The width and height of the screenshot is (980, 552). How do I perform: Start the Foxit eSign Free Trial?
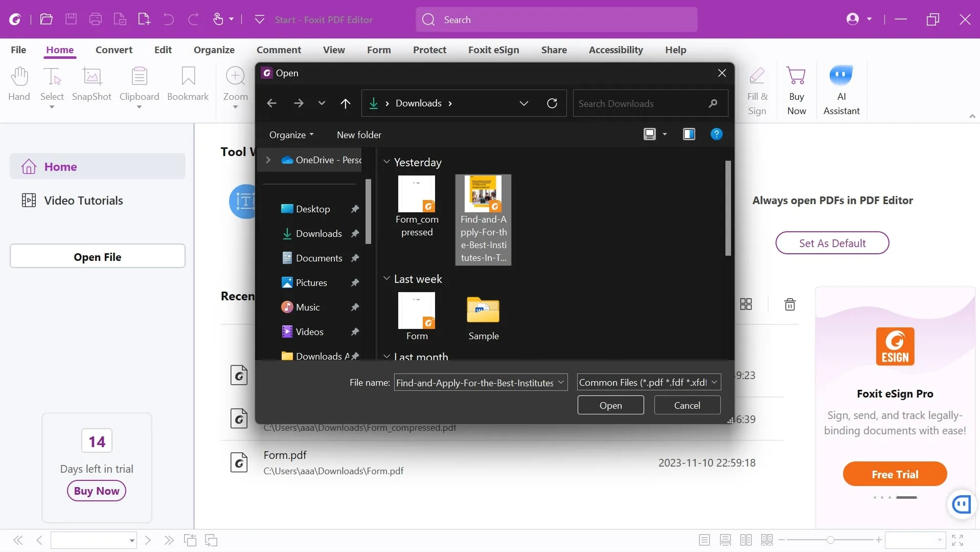[895, 473]
